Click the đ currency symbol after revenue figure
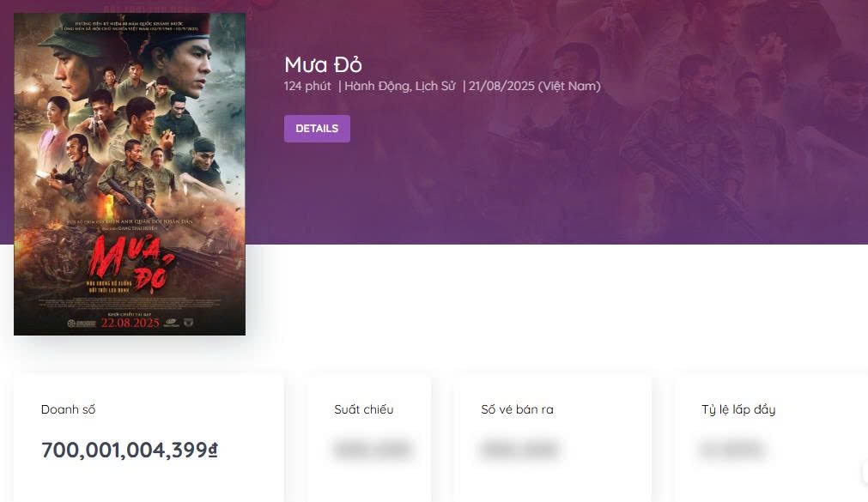This screenshot has width=868, height=502. pyautogui.click(x=213, y=449)
